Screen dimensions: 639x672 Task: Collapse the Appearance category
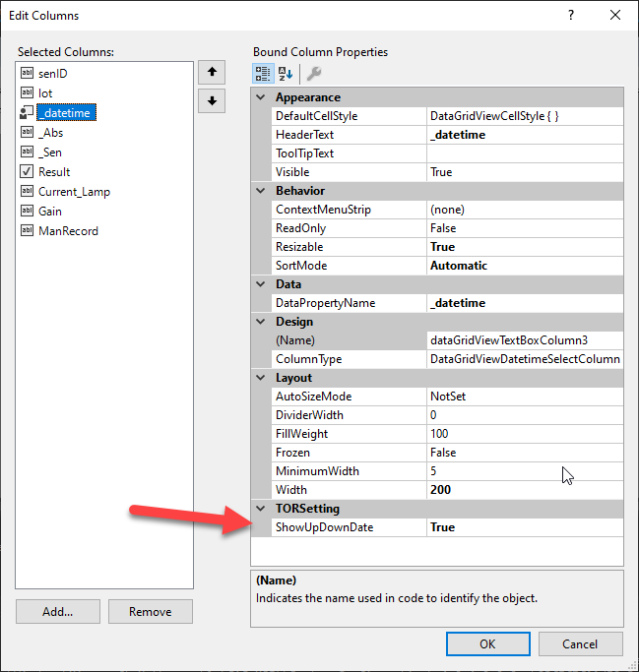pyautogui.click(x=261, y=97)
